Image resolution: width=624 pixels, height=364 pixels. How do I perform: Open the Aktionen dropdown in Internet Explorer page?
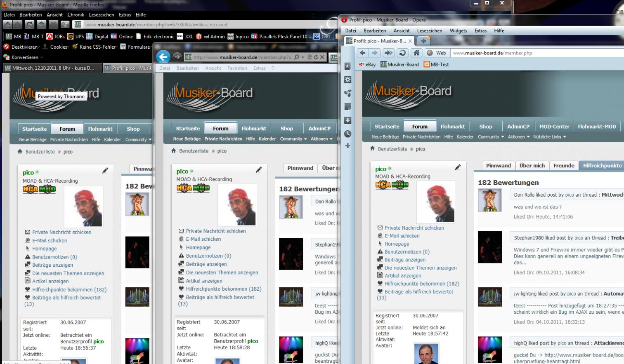321,139
